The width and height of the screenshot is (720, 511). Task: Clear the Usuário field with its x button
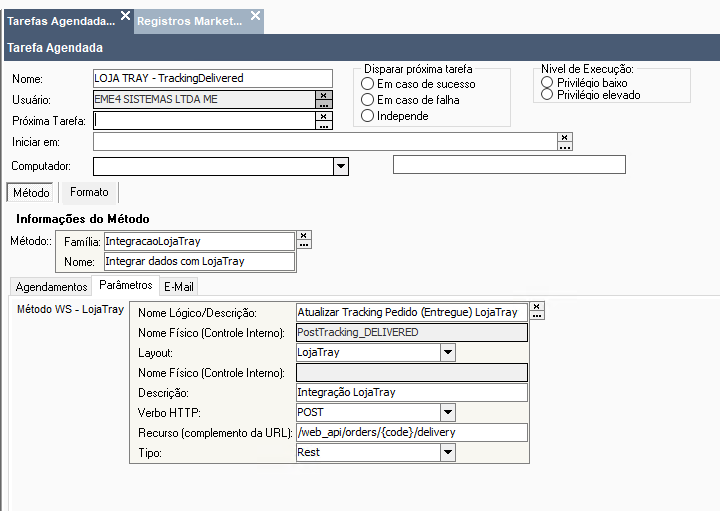pyautogui.click(x=324, y=95)
